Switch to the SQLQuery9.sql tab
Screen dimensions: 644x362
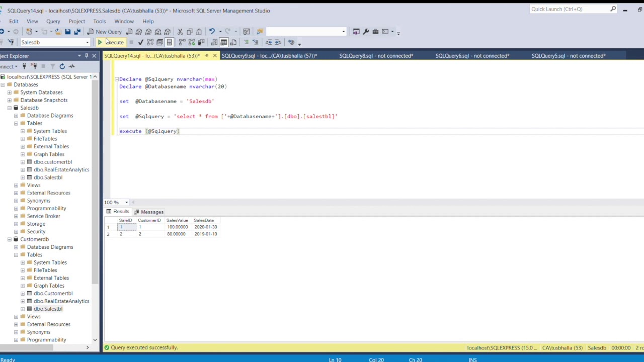(269, 56)
